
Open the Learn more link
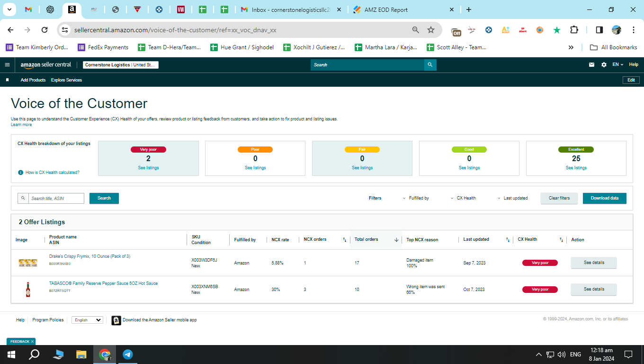click(21, 125)
